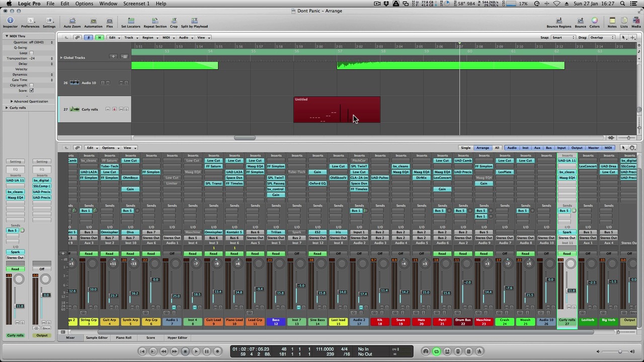Click the Set Locators icon

(x=131, y=23)
